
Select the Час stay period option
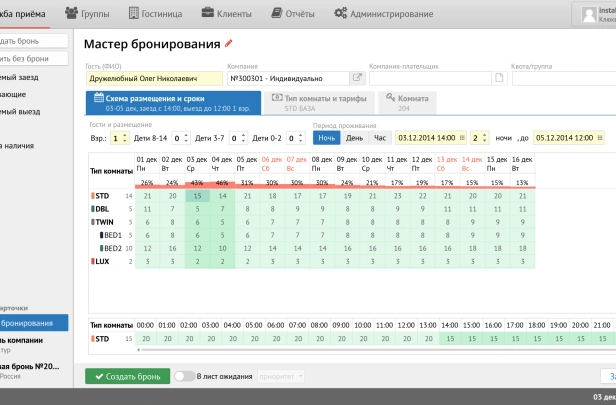pyautogui.click(x=380, y=137)
